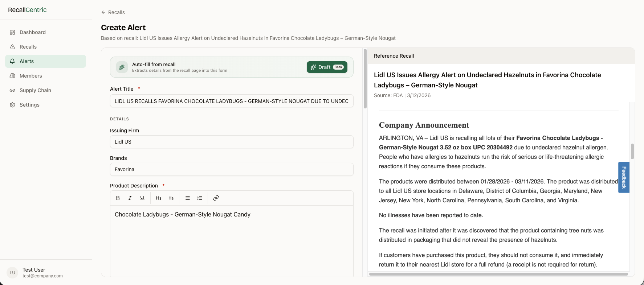
Task: Click test@company.com email text
Action: [42, 276]
